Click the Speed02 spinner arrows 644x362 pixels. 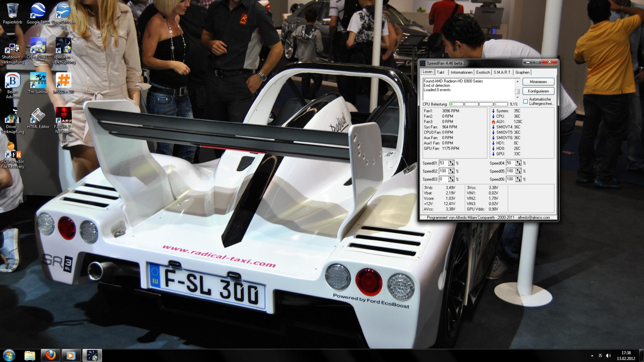pyautogui.click(x=451, y=171)
